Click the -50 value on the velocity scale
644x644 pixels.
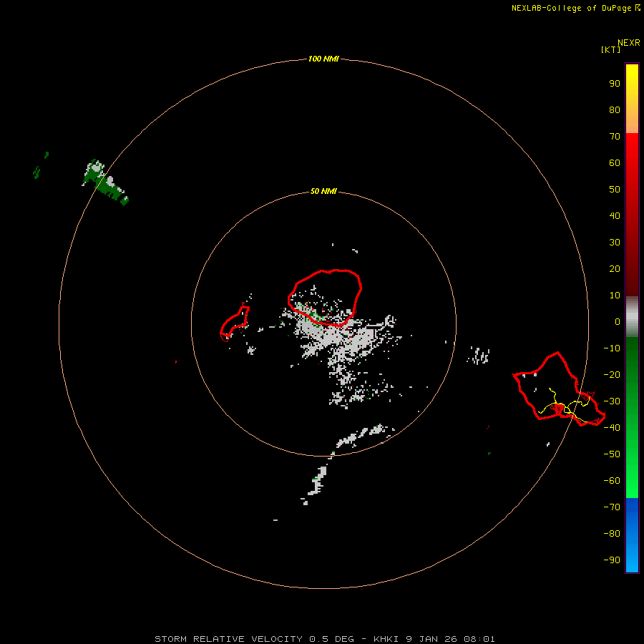(x=612, y=454)
